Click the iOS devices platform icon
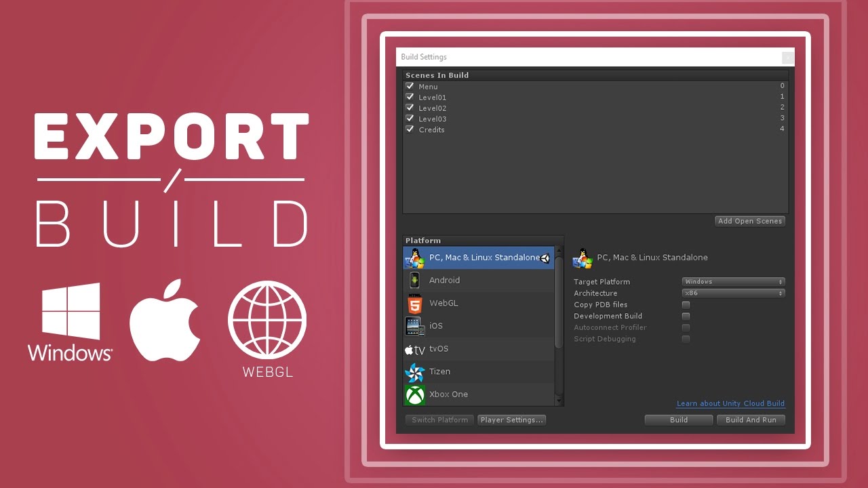 [414, 326]
